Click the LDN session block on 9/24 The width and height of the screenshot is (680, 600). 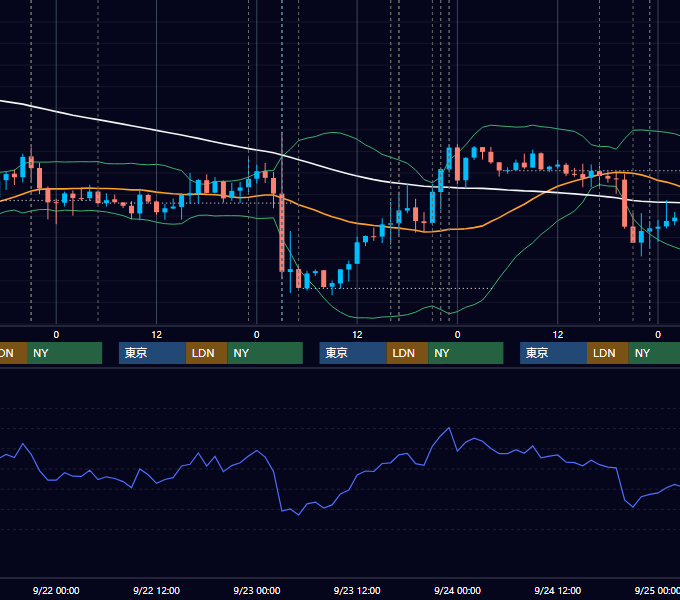pyautogui.click(x=608, y=353)
